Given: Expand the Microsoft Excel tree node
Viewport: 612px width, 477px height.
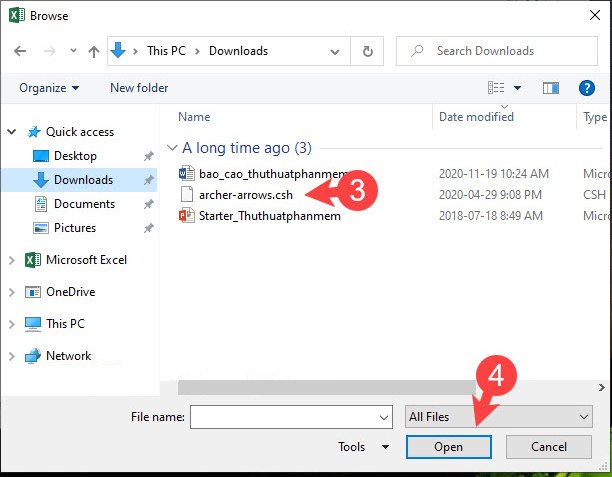Looking at the screenshot, I should [x=12, y=260].
